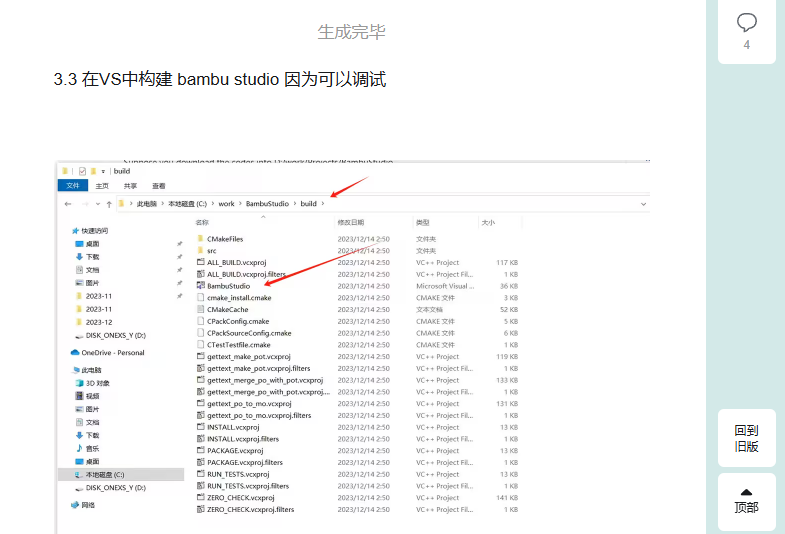The width and height of the screenshot is (785, 534).
Task: Toggle the quick access toolbar checkmark icon
Action: [x=82, y=171]
